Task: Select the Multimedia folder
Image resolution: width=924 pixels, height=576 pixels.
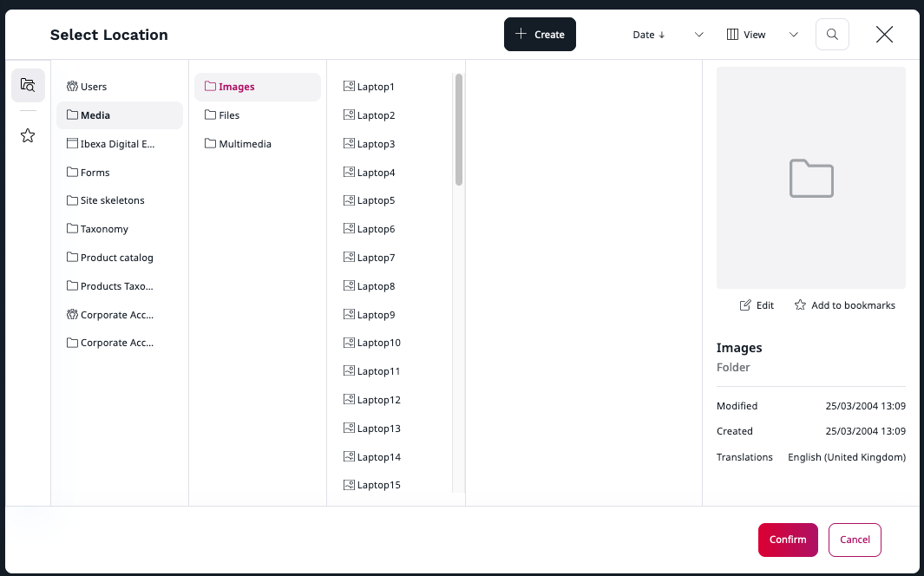Action: point(245,144)
